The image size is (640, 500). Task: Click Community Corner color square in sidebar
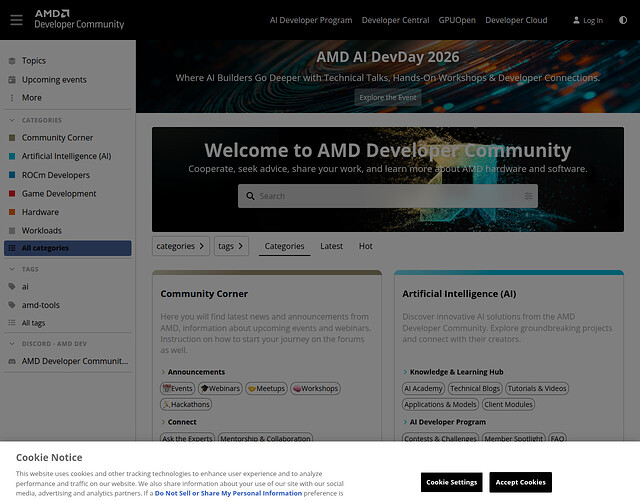click(x=12, y=138)
